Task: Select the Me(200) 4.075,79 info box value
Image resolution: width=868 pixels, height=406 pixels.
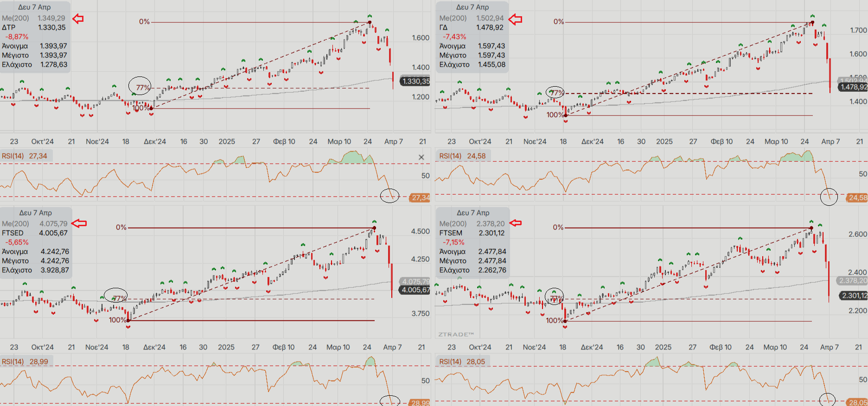Action: coord(53,223)
